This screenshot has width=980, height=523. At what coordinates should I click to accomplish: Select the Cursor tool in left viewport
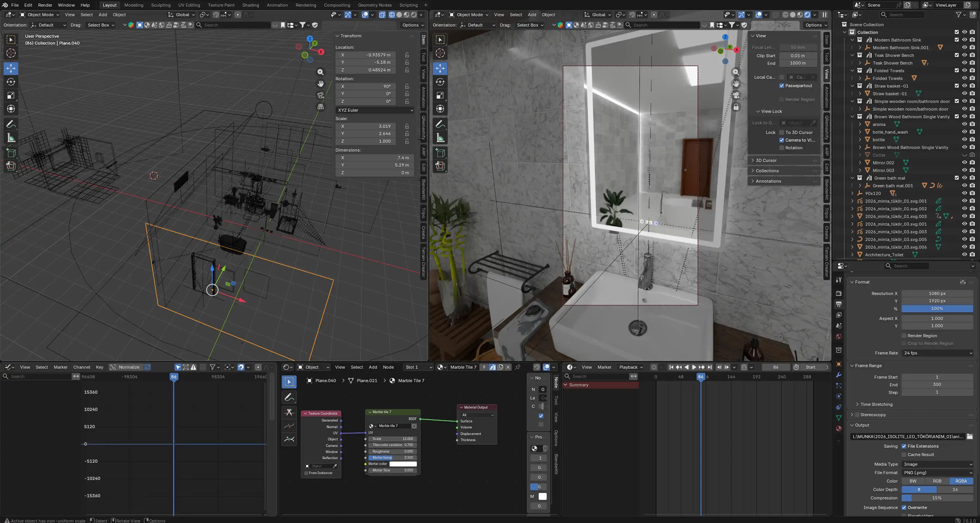click(11, 53)
